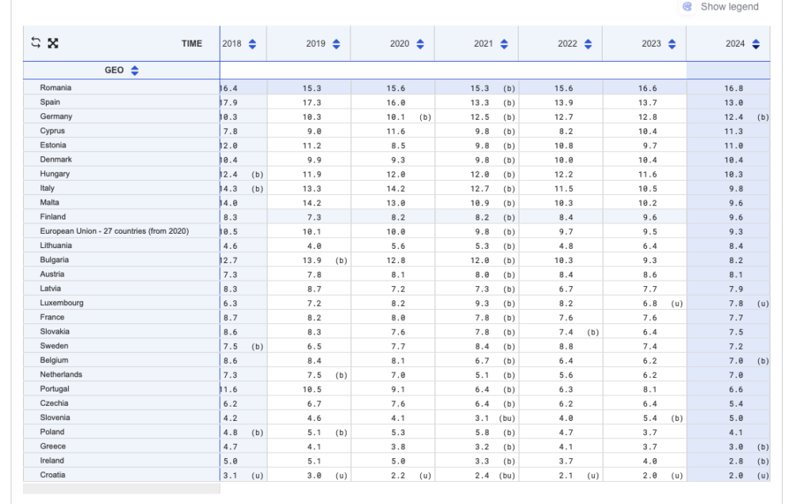Click Germany's 2024 value cell

tap(735, 117)
